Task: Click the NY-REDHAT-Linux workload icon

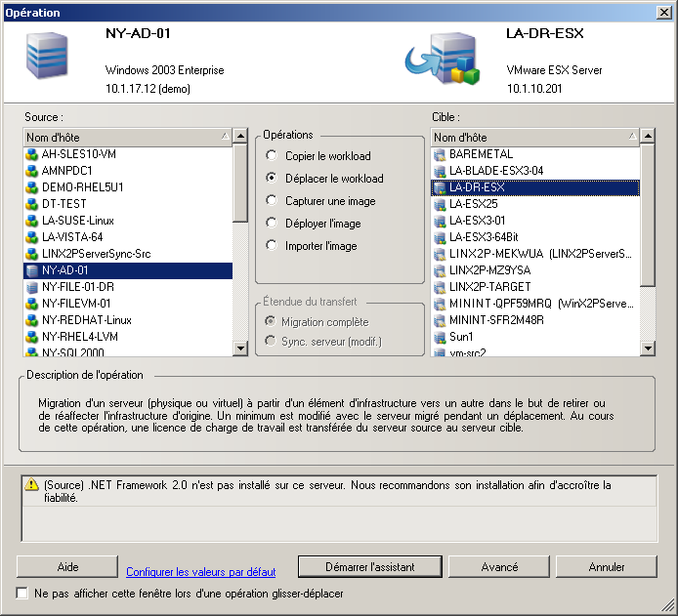Action: click(31, 320)
